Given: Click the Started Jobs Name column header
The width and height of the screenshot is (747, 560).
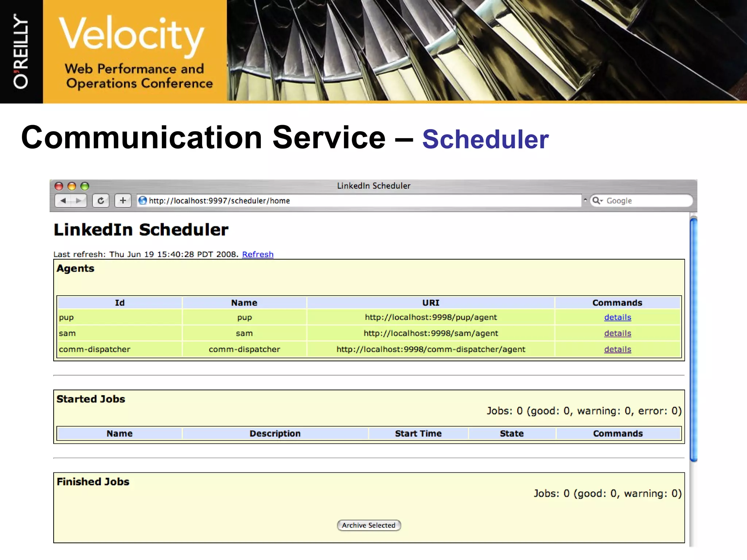Looking at the screenshot, I should [120, 433].
